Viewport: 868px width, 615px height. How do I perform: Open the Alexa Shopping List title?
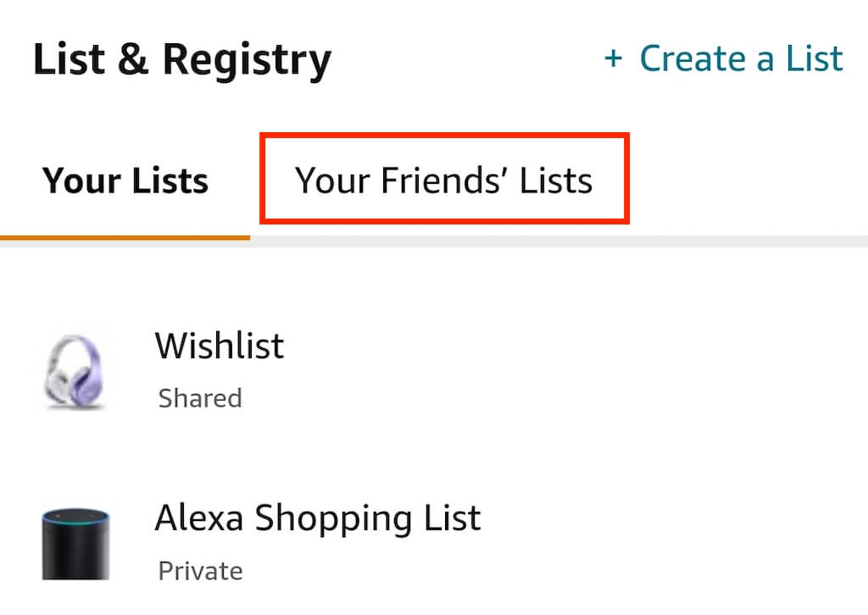tap(317, 518)
